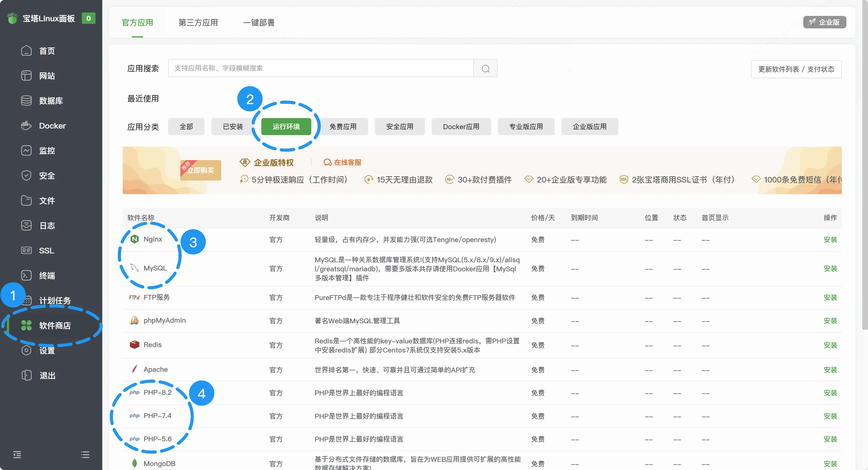This screenshot has width=868, height=470.
Task: Open 在线客服 link
Action: (342, 162)
